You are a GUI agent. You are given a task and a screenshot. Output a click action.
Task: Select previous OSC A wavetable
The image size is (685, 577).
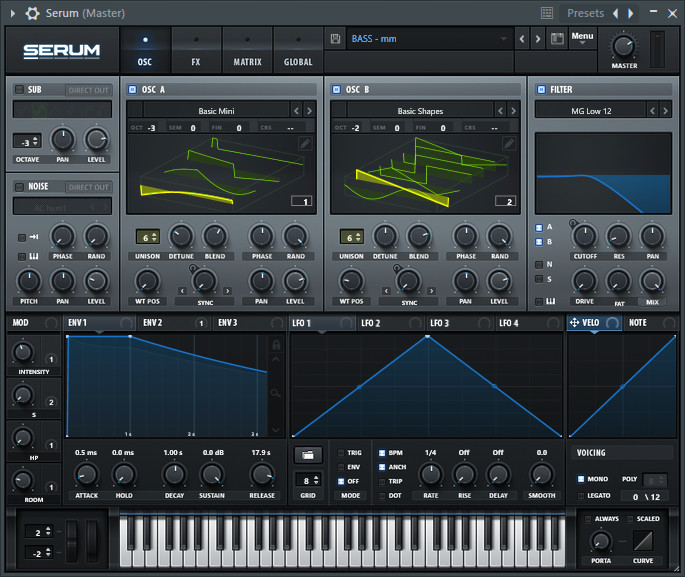[297, 111]
